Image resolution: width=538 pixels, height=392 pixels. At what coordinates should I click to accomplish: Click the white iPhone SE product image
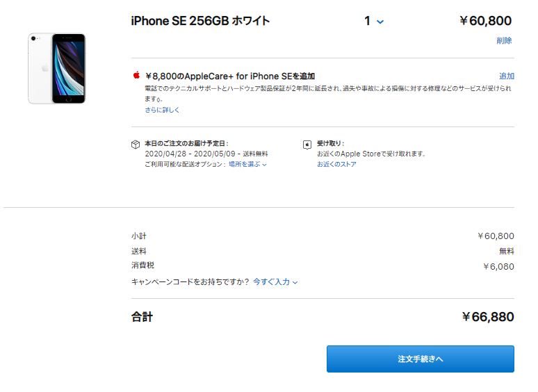[56, 68]
